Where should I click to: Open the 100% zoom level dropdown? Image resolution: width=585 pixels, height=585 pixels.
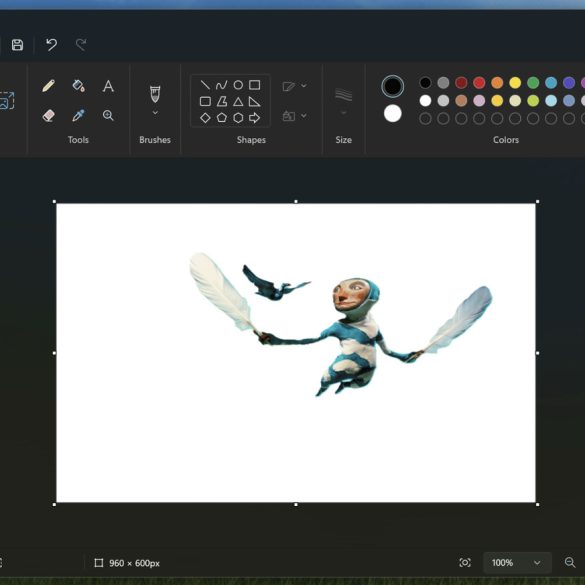pyautogui.click(x=517, y=562)
